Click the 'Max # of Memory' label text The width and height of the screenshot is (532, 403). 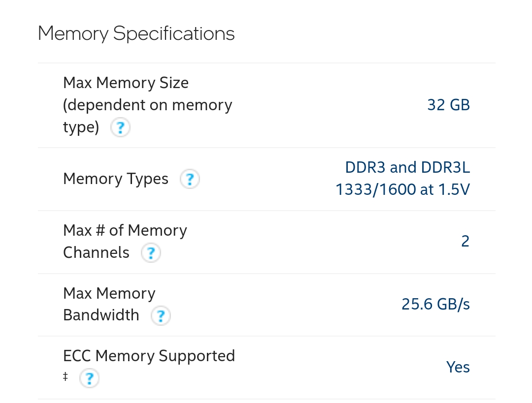click(x=125, y=230)
